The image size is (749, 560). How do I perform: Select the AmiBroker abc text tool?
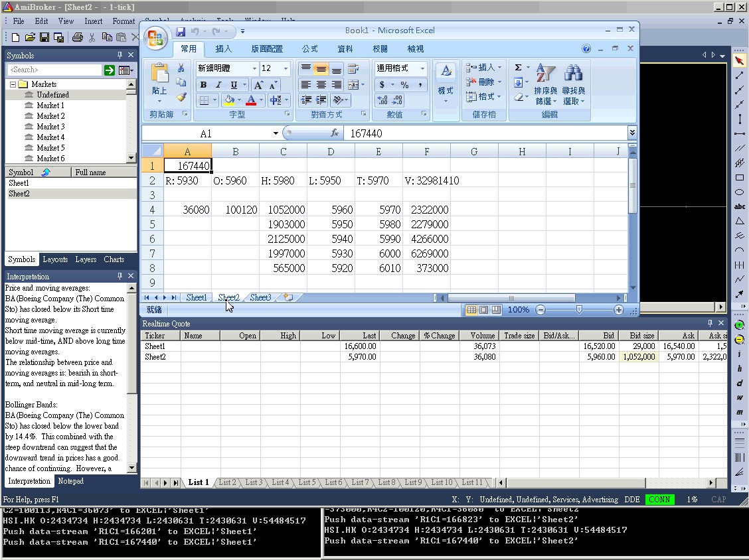tap(740, 207)
